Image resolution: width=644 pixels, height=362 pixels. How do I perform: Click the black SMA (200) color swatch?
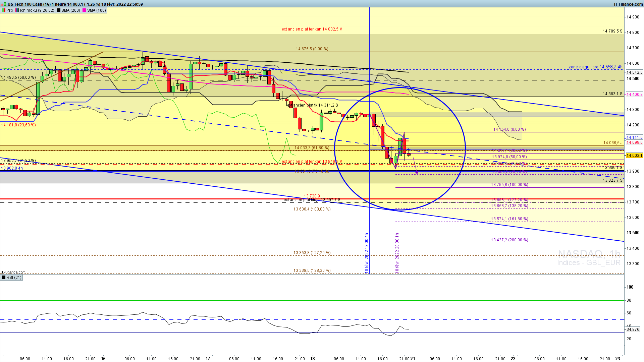58,10
